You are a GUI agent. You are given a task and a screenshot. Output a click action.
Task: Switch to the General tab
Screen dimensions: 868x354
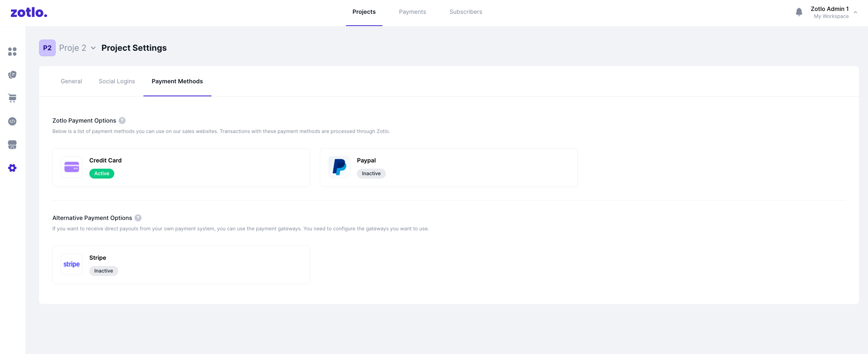(x=71, y=81)
